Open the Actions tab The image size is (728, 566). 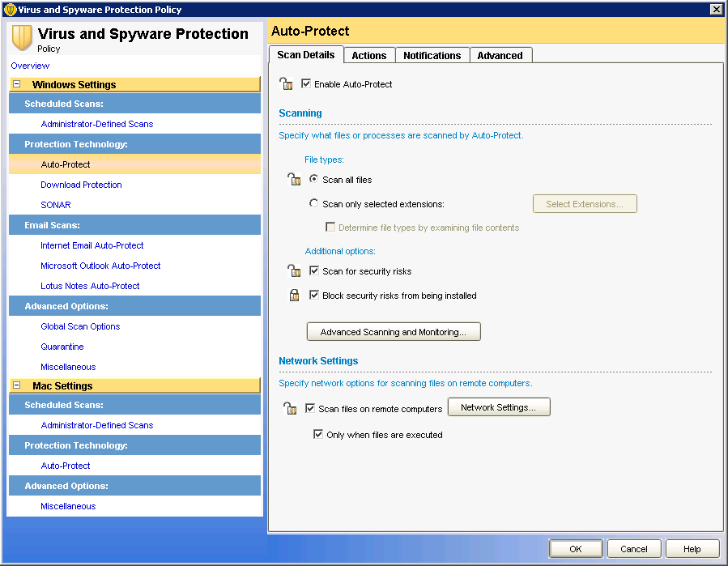[369, 56]
